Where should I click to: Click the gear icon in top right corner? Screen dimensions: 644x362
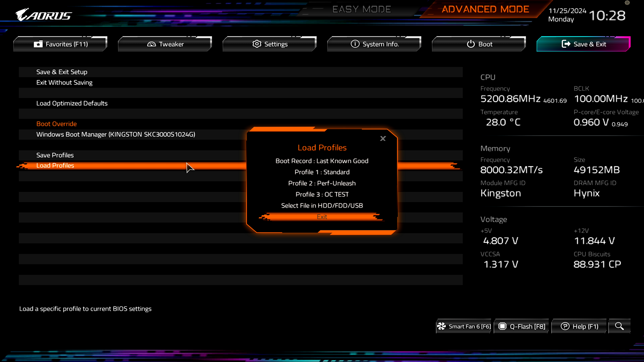(627, 3)
